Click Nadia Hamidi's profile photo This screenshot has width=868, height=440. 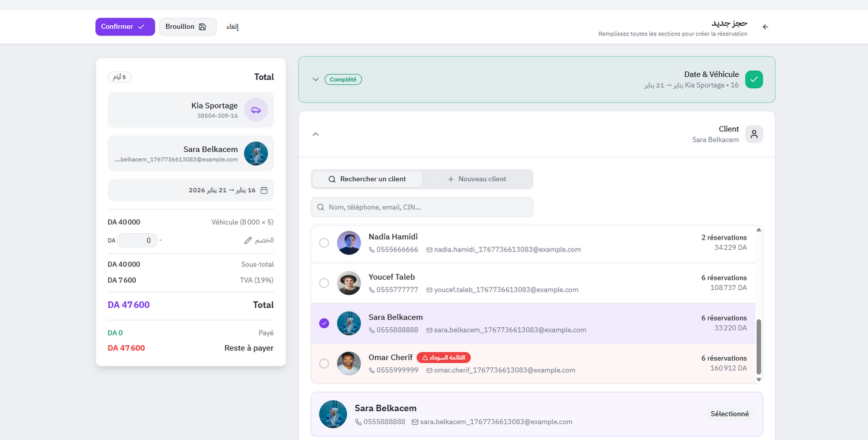point(349,243)
